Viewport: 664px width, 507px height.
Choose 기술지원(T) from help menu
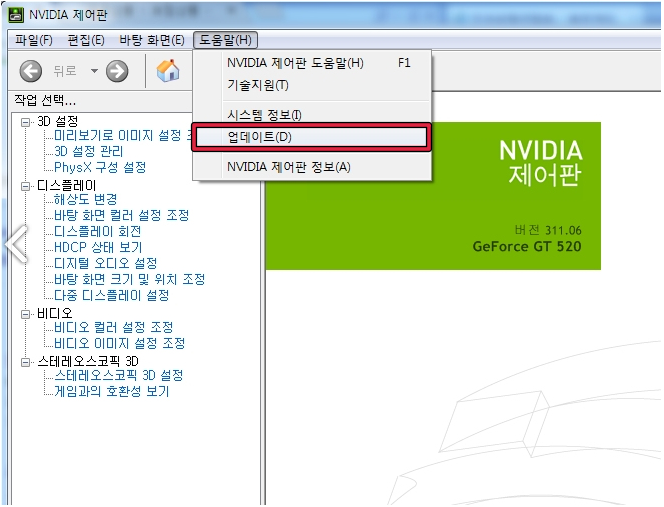(312, 85)
